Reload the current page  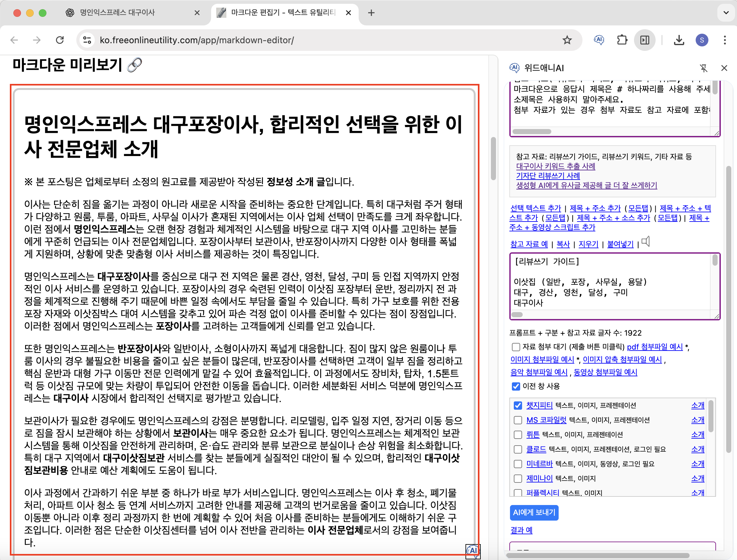[60, 40]
